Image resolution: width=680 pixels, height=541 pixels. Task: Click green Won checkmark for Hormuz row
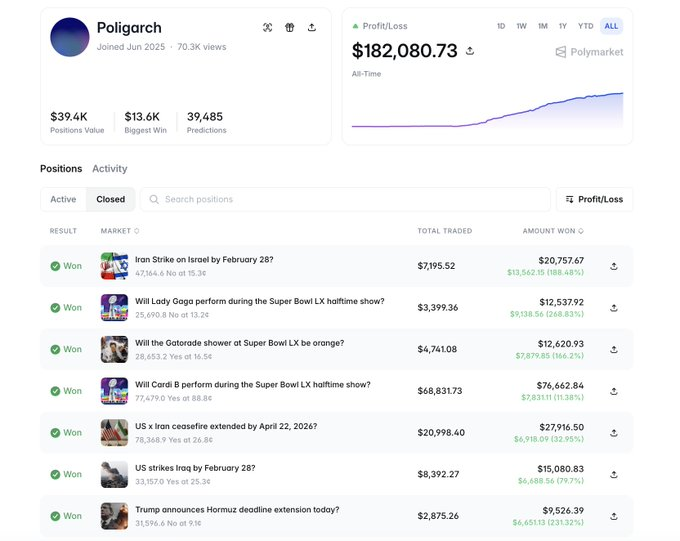[x=55, y=516]
